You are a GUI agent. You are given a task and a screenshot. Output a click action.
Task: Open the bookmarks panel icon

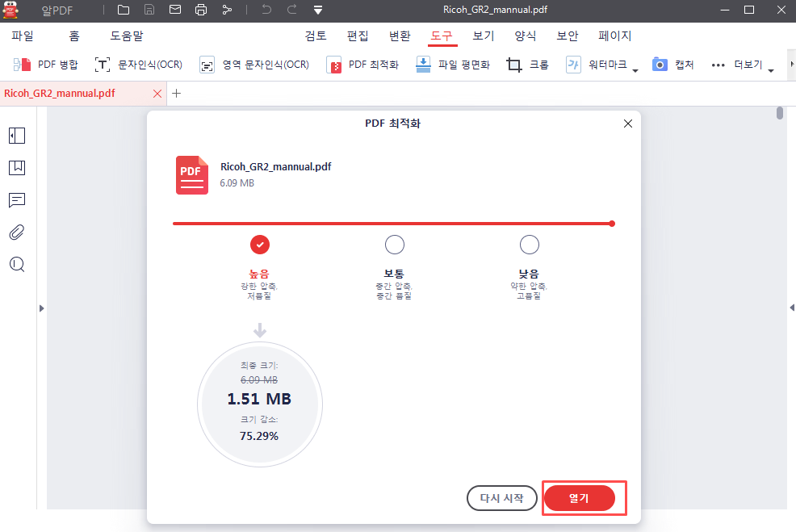click(17, 168)
